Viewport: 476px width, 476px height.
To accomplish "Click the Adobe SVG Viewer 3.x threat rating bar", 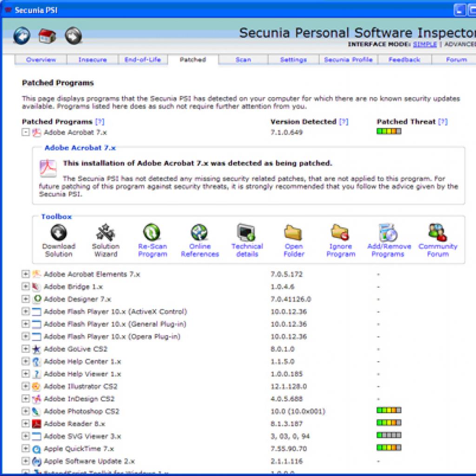I will 389,435.
